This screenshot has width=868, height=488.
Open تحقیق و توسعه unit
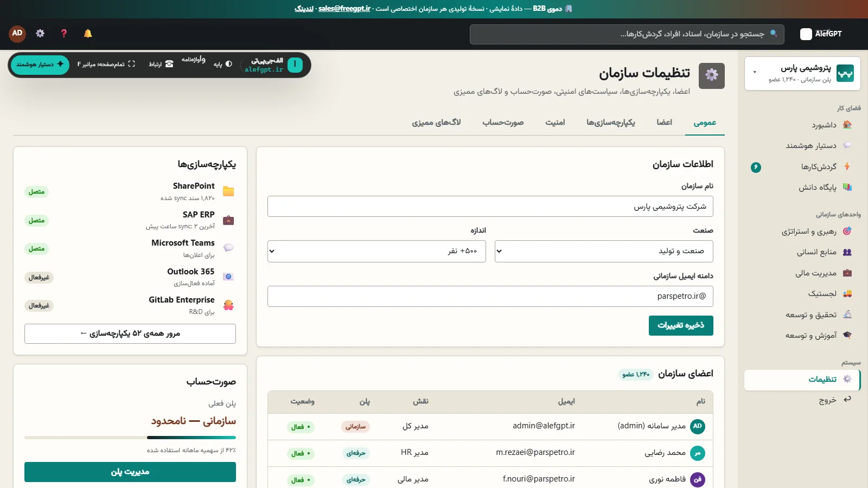pyautogui.click(x=802, y=314)
